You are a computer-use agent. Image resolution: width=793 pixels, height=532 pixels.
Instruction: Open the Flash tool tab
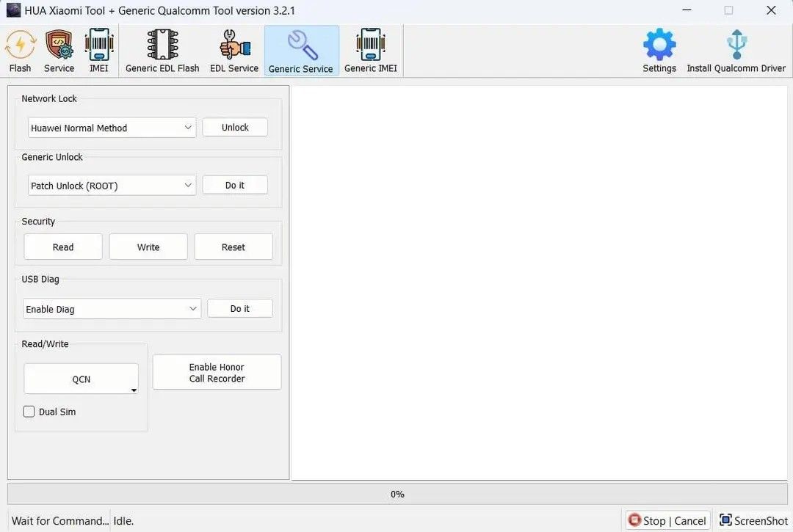[21, 51]
